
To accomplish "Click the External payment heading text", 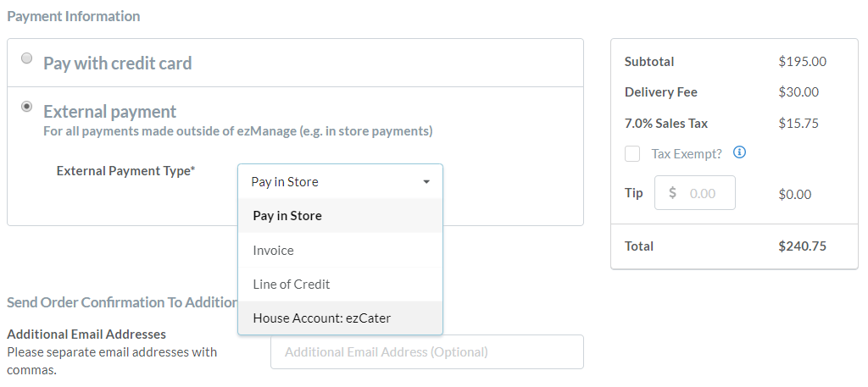I will click(x=109, y=111).
